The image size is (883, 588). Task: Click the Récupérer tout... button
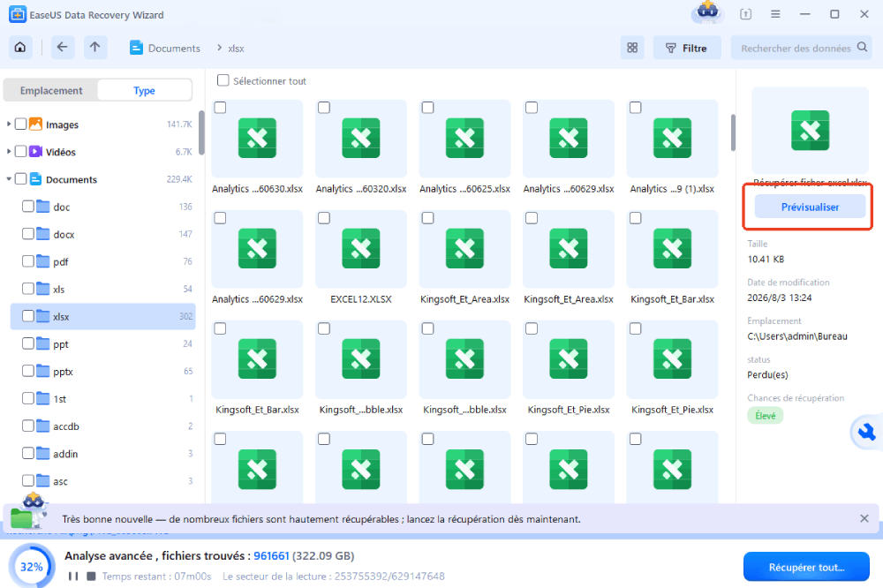(806, 567)
